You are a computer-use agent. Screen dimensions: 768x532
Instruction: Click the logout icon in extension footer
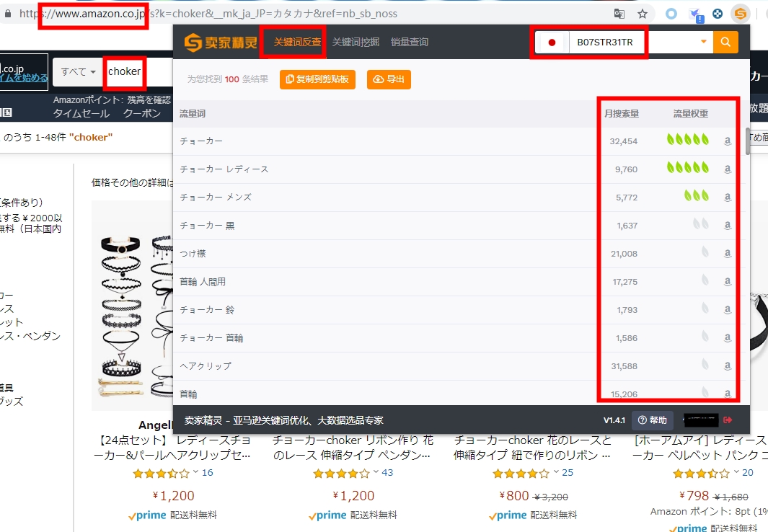coord(728,420)
